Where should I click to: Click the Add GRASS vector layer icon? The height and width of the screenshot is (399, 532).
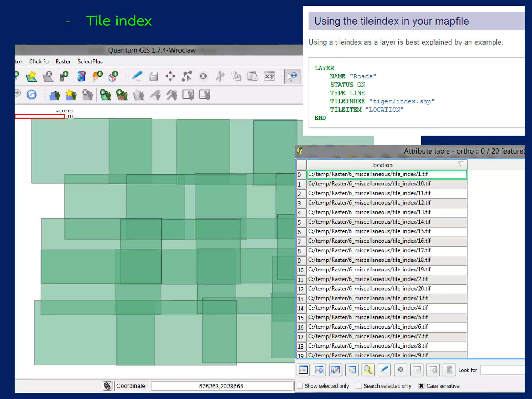tap(105, 95)
